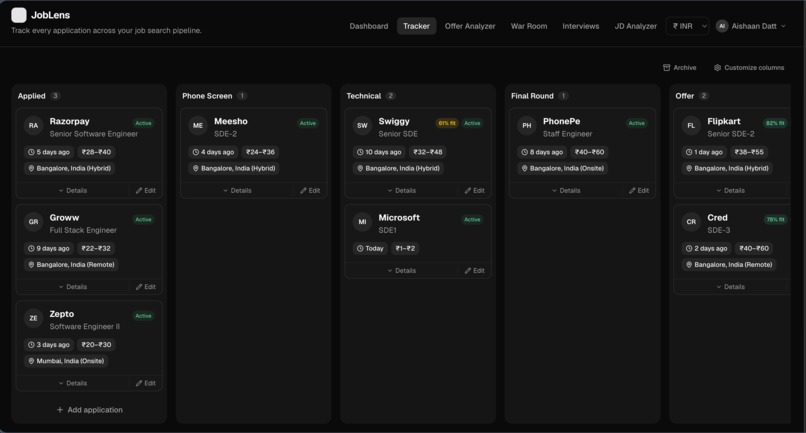Expand Details on the Razorpay card
806x433 pixels.
[72, 190]
